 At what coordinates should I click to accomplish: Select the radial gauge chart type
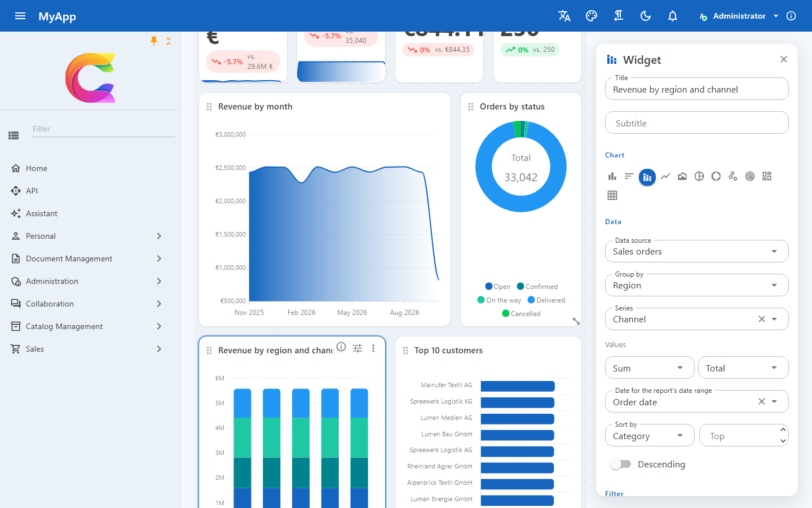(x=750, y=177)
